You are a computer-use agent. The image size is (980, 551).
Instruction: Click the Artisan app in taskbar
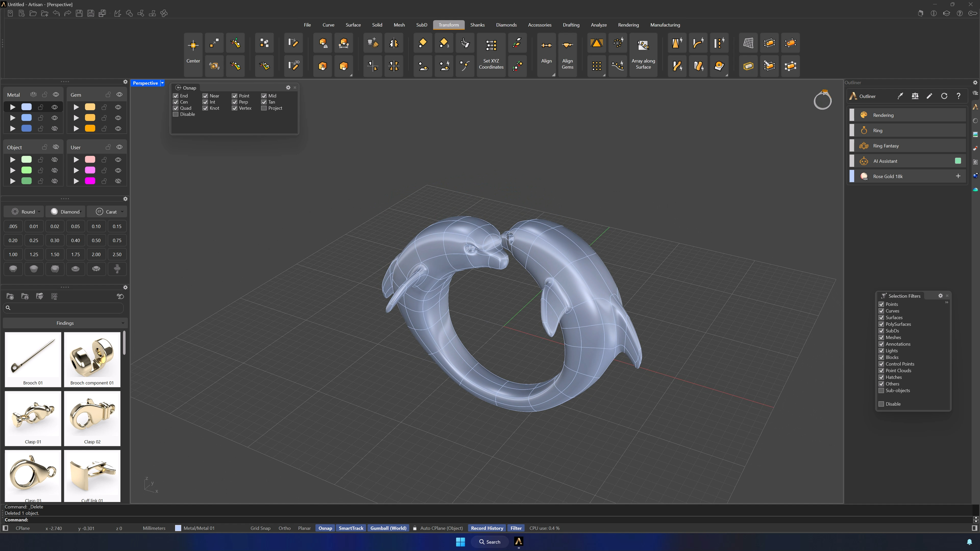point(519,542)
